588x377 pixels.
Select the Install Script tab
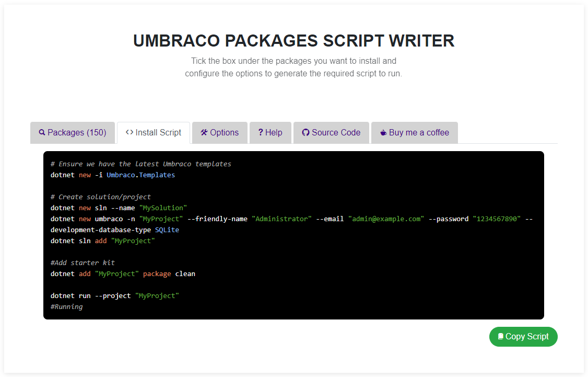coord(154,132)
